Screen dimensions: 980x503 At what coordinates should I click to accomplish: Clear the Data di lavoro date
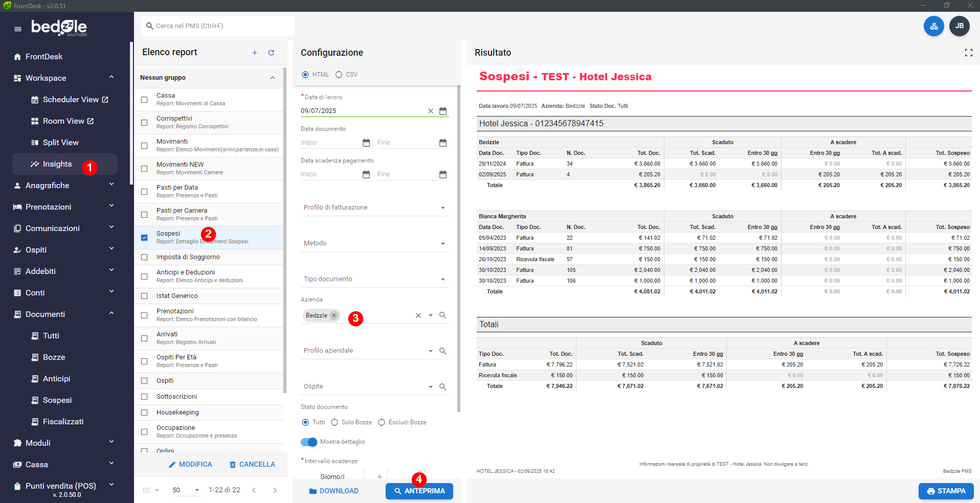click(430, 111)
